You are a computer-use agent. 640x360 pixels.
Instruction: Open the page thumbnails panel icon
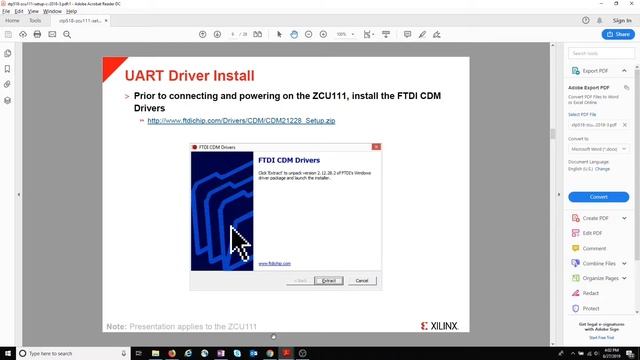pyautogui.click(x=7, y=53)
